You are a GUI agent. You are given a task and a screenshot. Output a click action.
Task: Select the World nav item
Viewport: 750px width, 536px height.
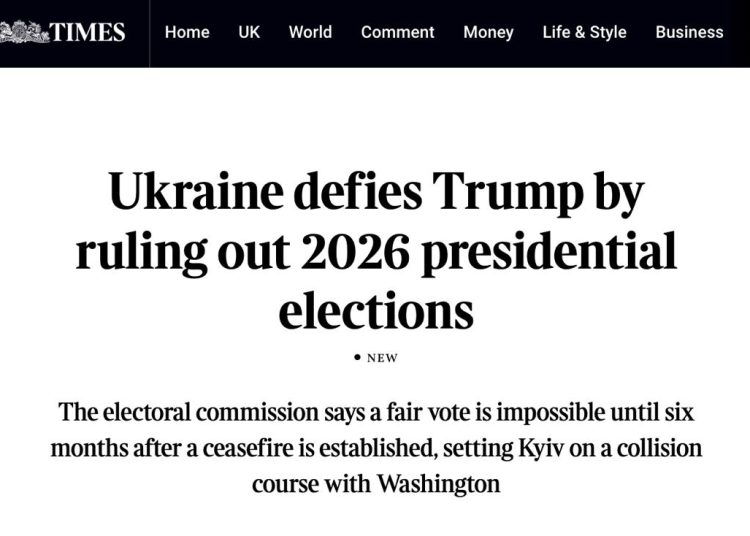310,32
